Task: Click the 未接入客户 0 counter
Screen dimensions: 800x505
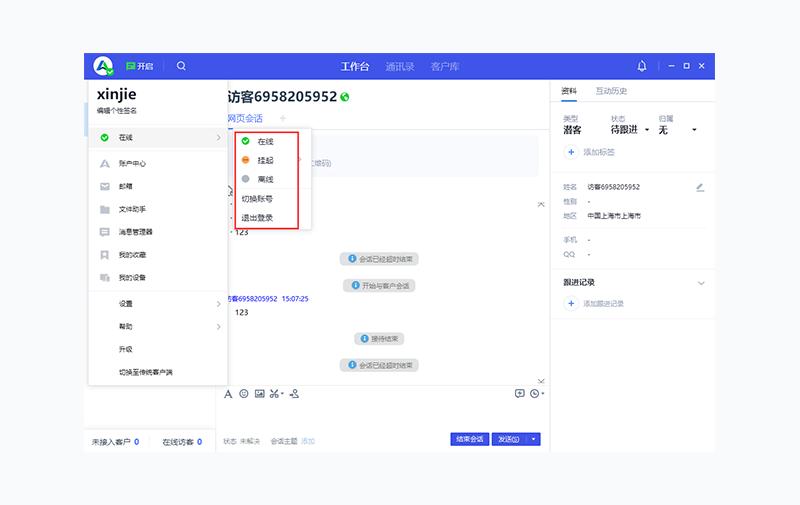Action: pos(115,442)
